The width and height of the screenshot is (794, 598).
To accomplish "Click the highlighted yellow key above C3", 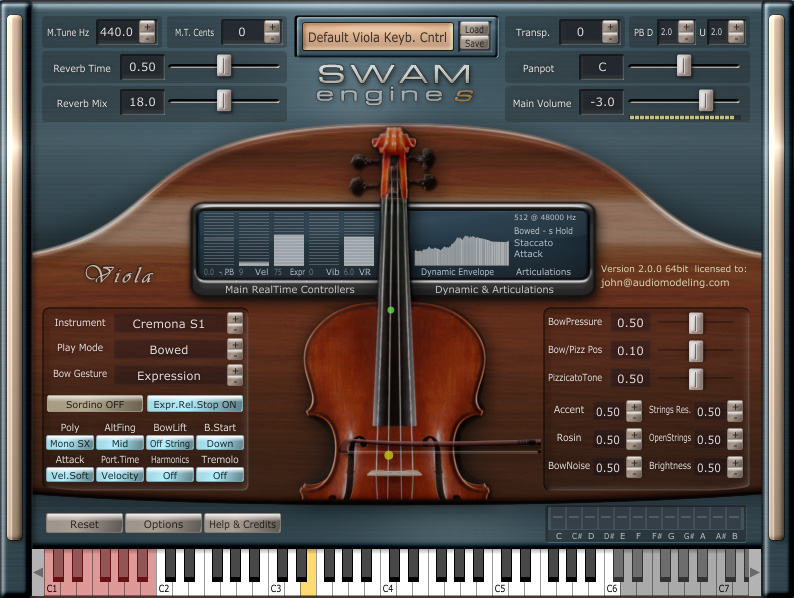I will [308, 587].
